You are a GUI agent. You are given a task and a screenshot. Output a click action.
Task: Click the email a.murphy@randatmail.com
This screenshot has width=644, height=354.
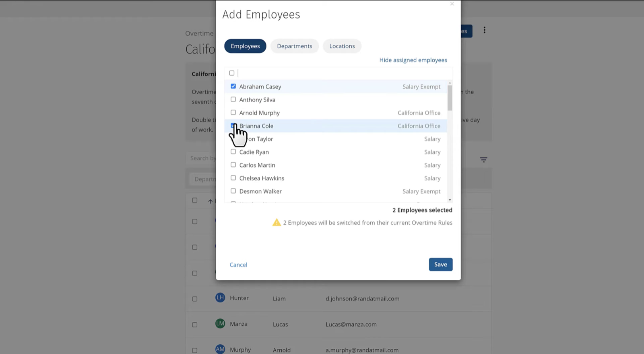click(362, 350)
